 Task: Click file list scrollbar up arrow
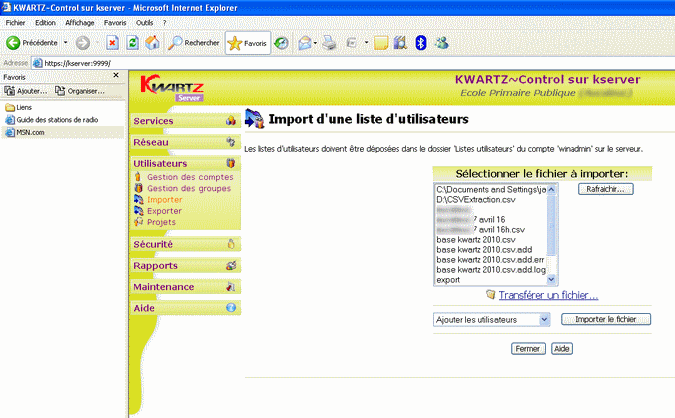(551, 189)
